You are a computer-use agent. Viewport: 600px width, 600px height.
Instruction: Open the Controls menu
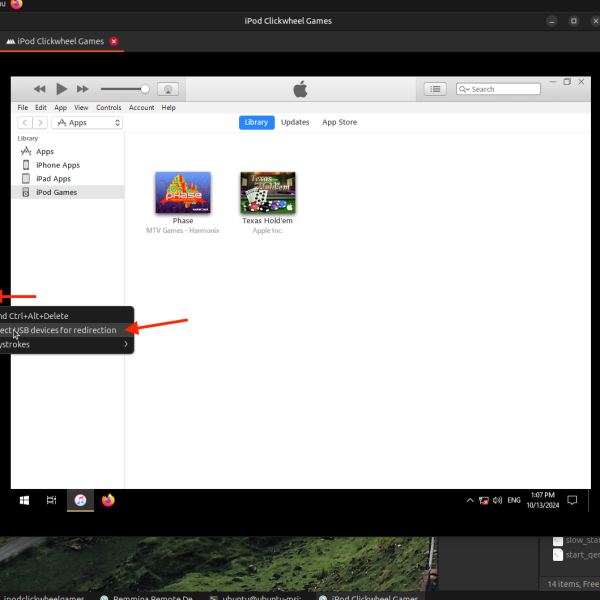pyautogui.click(x=108, y=108)
